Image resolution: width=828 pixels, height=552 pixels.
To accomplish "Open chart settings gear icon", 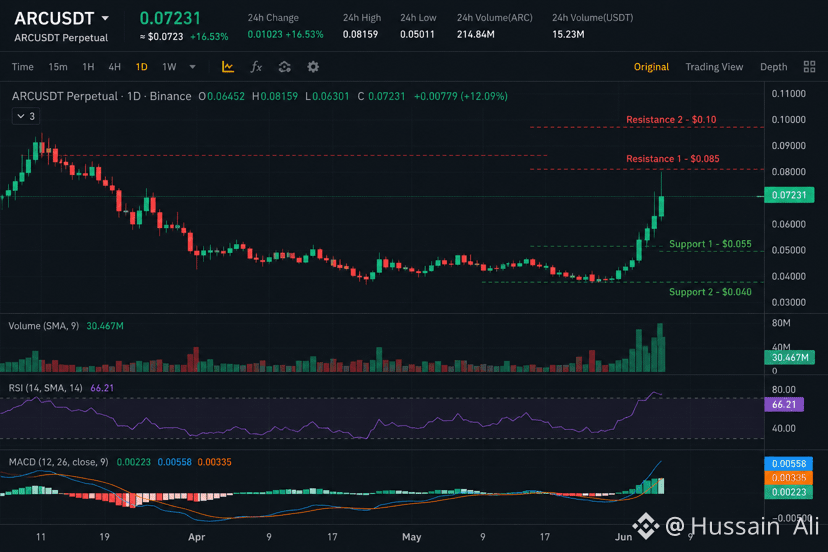I will tap(313, 67).
